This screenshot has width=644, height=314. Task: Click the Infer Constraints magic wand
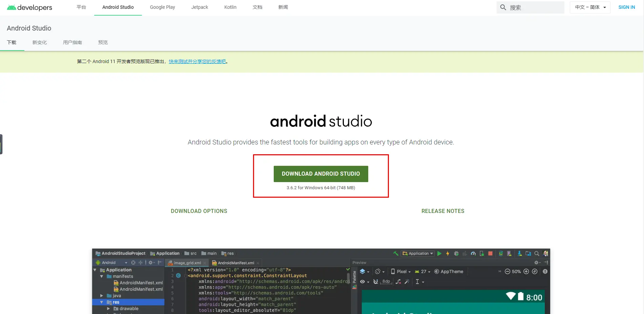point(407,281)
